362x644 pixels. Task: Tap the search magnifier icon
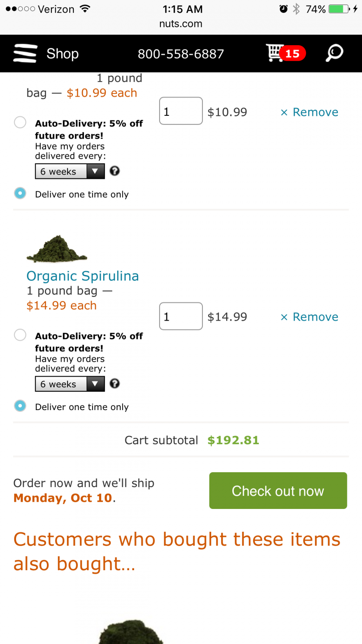[334, 53]
